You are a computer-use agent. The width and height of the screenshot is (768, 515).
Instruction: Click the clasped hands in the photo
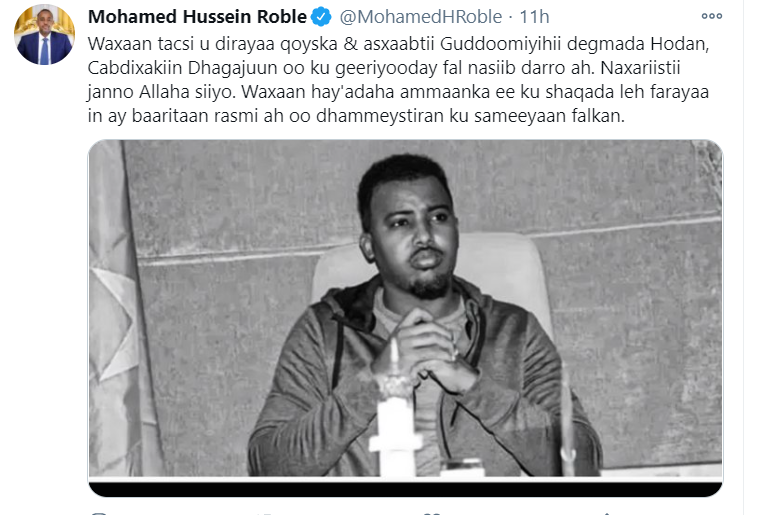[x=424, y=350]
